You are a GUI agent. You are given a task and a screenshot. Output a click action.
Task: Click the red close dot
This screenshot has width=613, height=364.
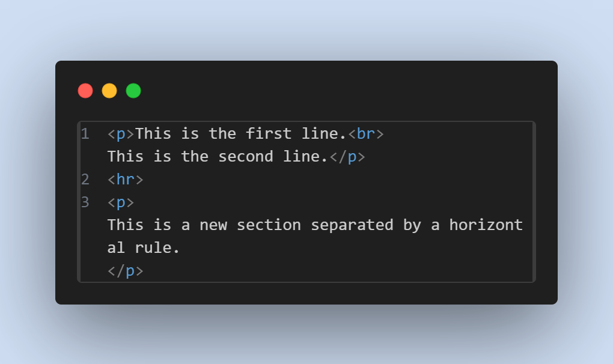(85, 91)
